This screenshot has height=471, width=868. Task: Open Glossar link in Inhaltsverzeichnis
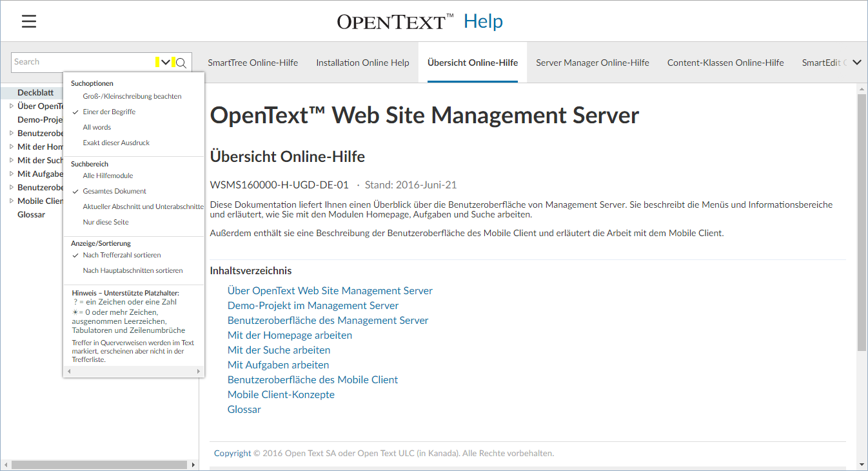coord(244,409)
